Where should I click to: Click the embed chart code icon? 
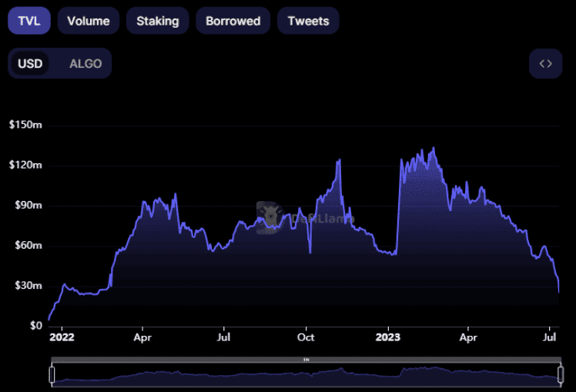pos(545,64)
